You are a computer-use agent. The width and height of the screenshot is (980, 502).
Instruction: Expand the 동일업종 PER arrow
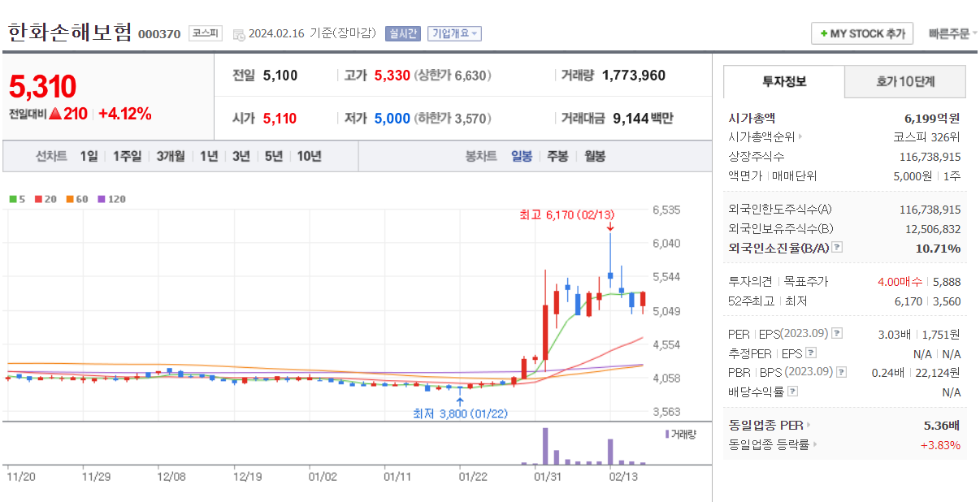click(809, 425)
